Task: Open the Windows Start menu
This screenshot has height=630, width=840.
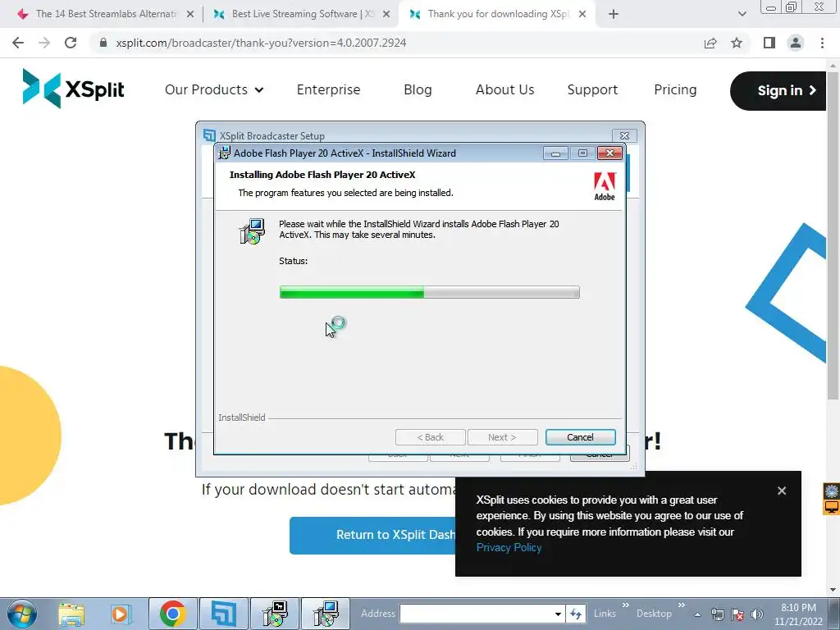Action: click(x=22, y=614)
